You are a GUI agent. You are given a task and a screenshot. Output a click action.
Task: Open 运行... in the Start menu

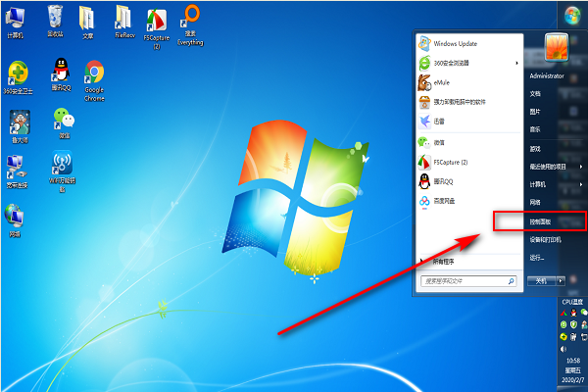(537, 258)
